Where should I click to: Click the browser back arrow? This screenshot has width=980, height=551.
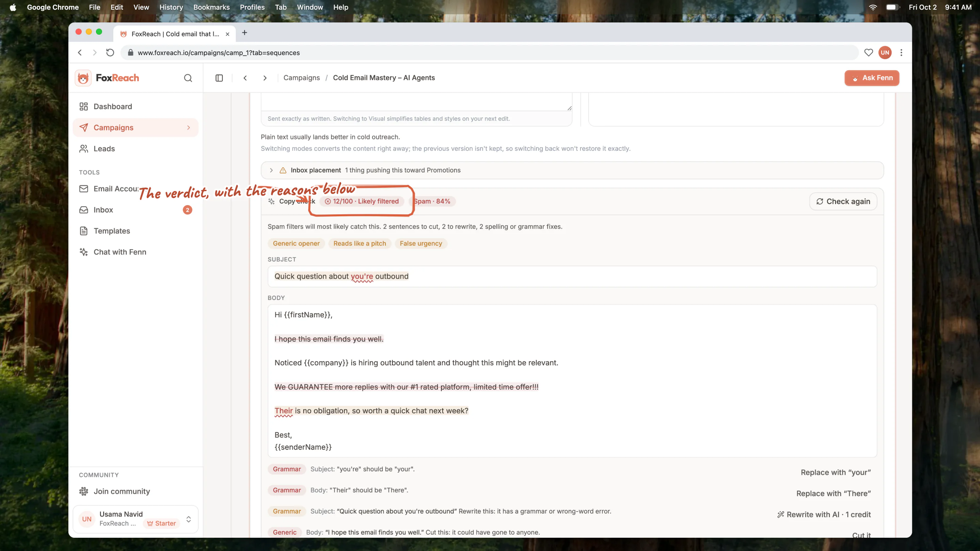80,52
